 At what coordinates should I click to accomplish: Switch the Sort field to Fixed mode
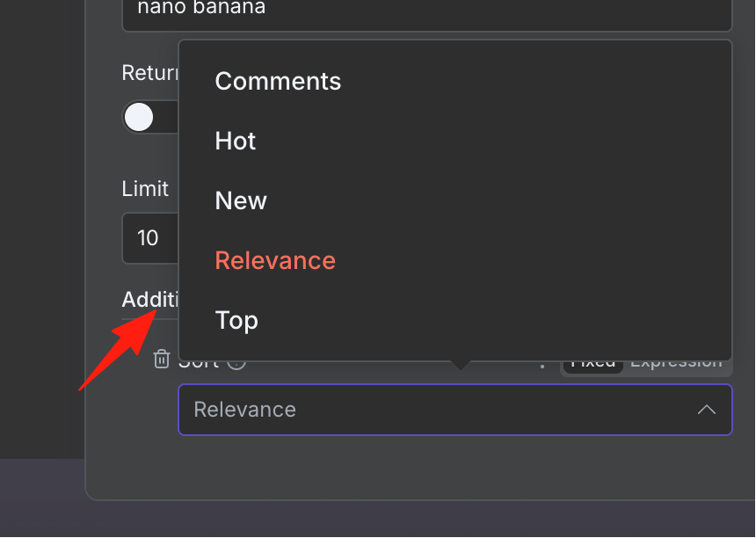(592, 365)
